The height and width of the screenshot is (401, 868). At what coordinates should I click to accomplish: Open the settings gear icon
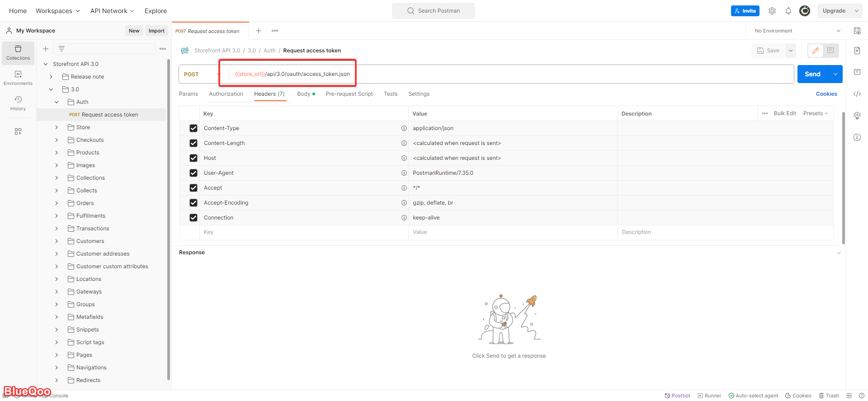[x=772, y=11]
